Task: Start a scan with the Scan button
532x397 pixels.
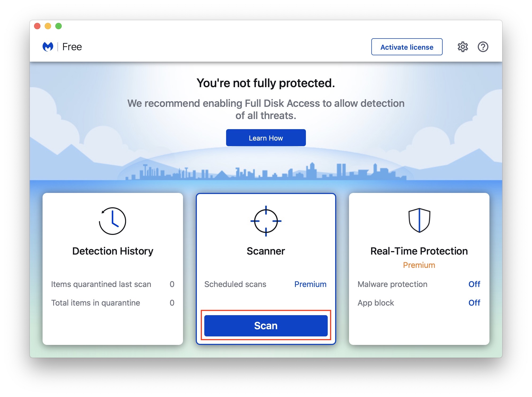Action: (x=266, y=326)
